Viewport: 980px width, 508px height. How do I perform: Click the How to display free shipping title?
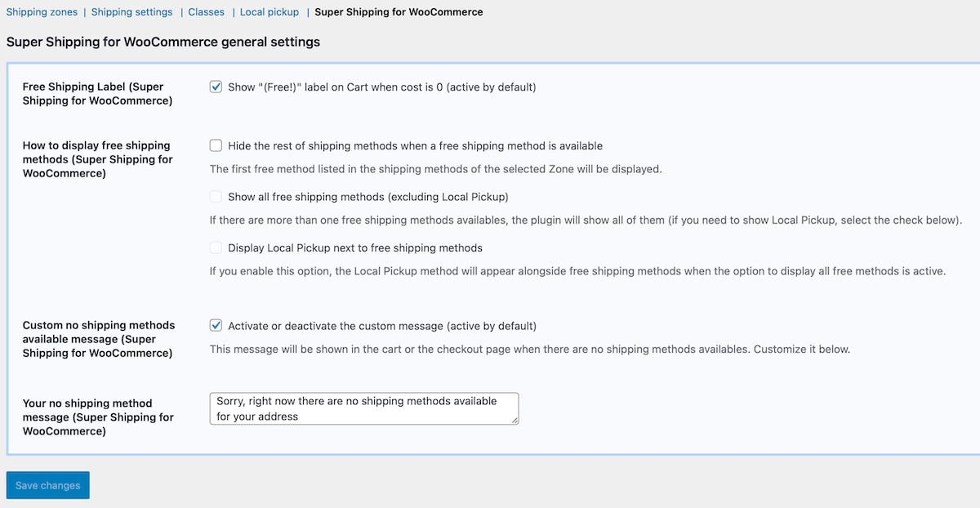pyautogui.click(x=97, y=159)
